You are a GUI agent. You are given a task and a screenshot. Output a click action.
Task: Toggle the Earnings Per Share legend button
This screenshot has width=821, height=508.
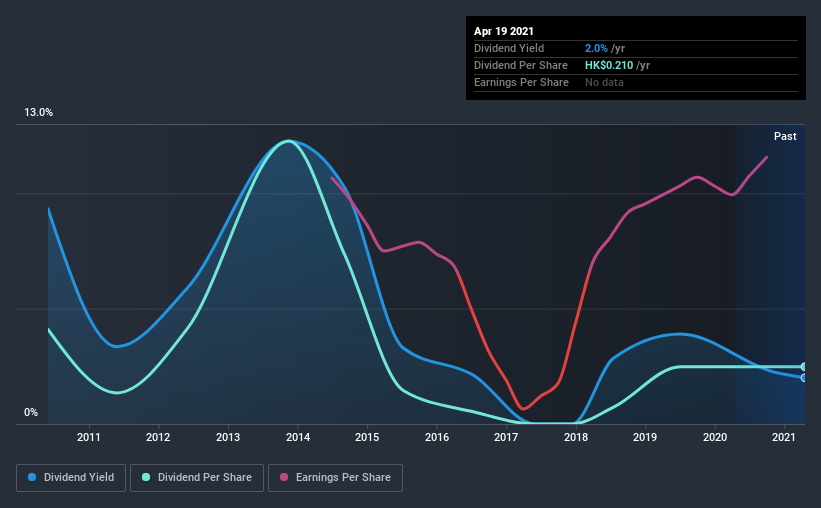[335, 478]
